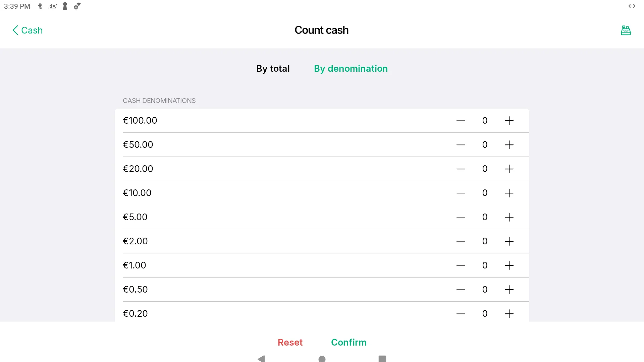This screenshot has height=362, width=644.
Task: Open the cash register icon top right
Action: coord(626,30)
